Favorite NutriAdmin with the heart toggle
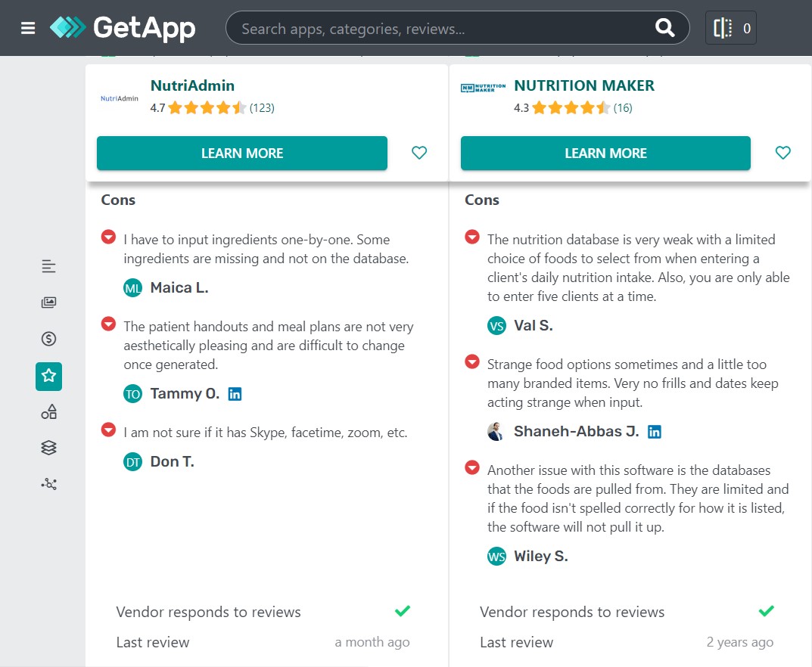Screen dimensions: 812x667 (418, 153)
